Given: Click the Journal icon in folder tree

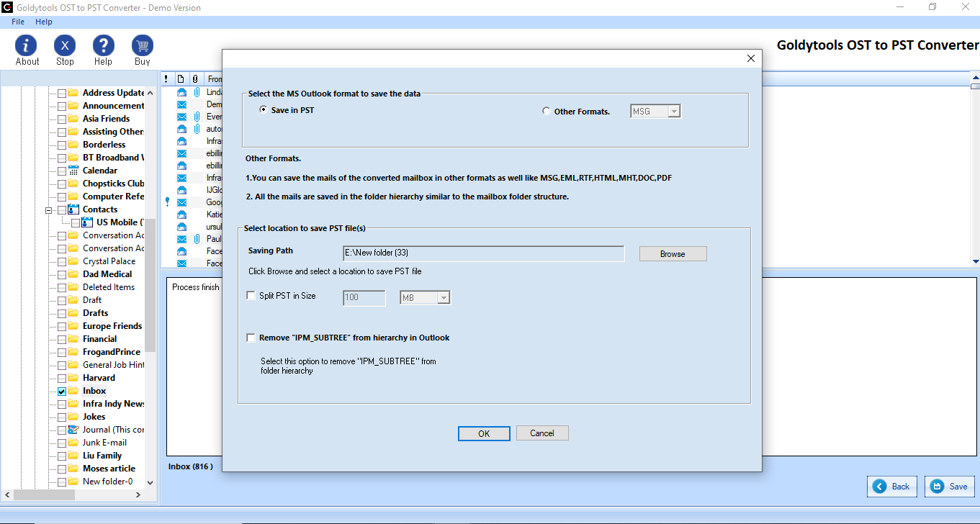Looking at the screenshot, I should [73, 430].
